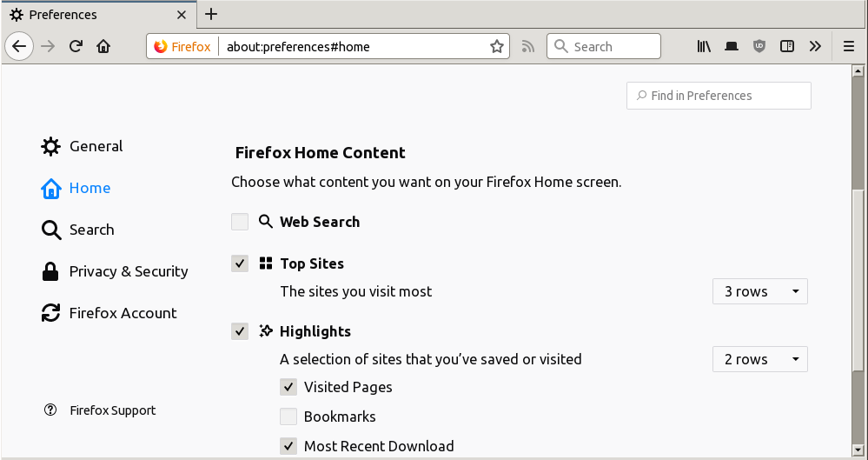Open the Privacy & Security category
The height and width of the screenshot is (460, 868).
pyautogui.click(x=115, y=271)
